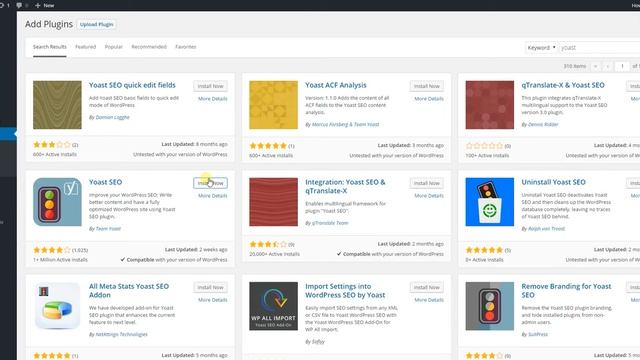Open the Team Yoast author link
Screen dimensions: 640x360
tap(108, 229)
